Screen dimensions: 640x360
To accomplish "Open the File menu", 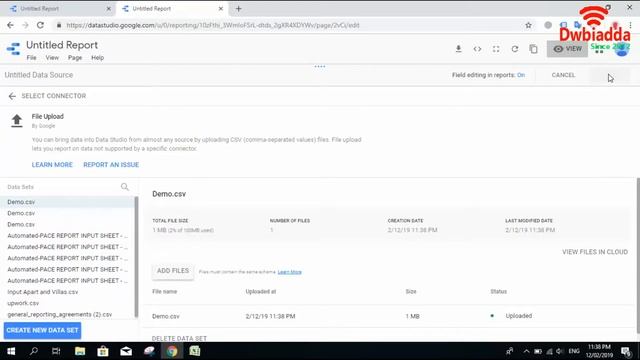I will pyautogui.click(x=31, y=58).
